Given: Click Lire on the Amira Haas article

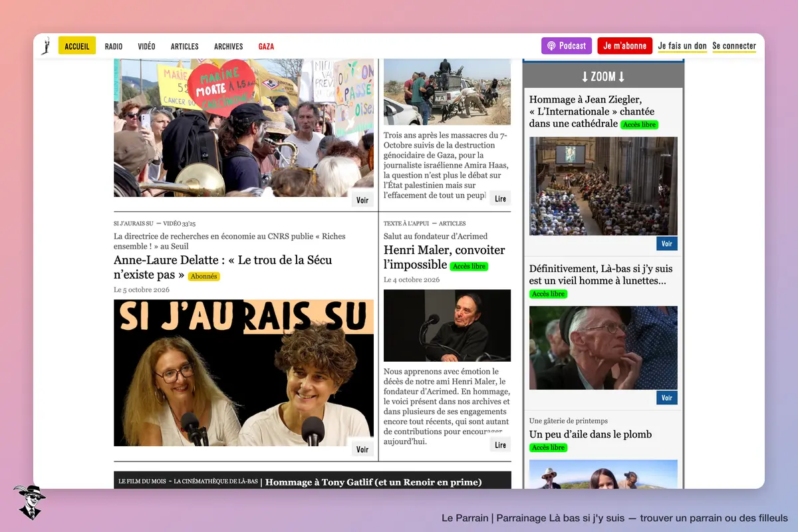Looking at the screenshot, I should coord(501,199).
